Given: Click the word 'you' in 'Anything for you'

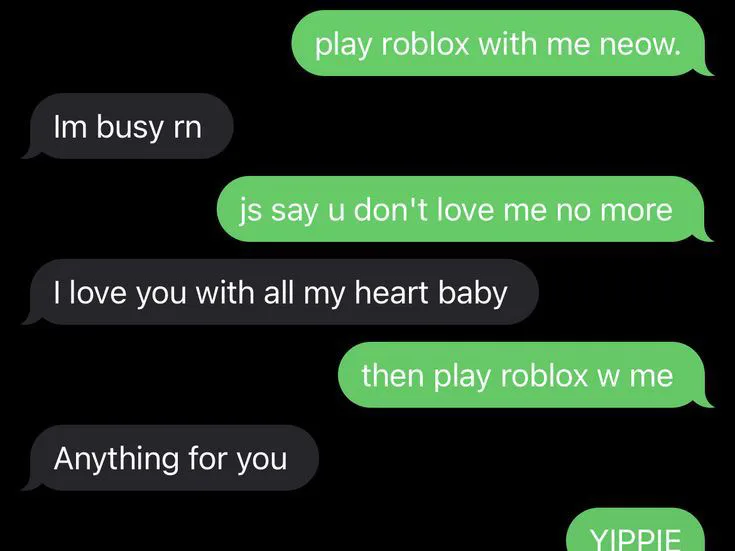Looking at the screenshot, I should click(262, 461).
